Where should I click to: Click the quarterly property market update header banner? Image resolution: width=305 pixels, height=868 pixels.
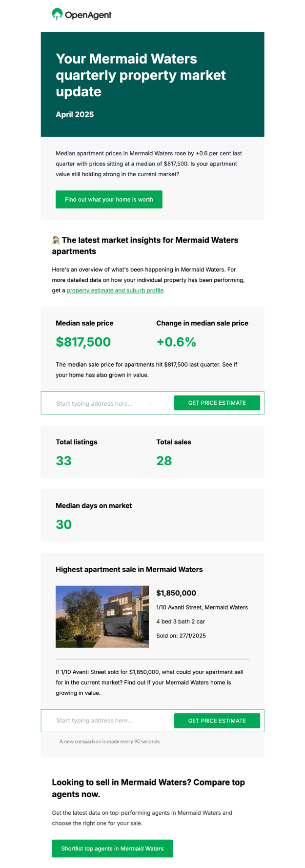[152, 84]
